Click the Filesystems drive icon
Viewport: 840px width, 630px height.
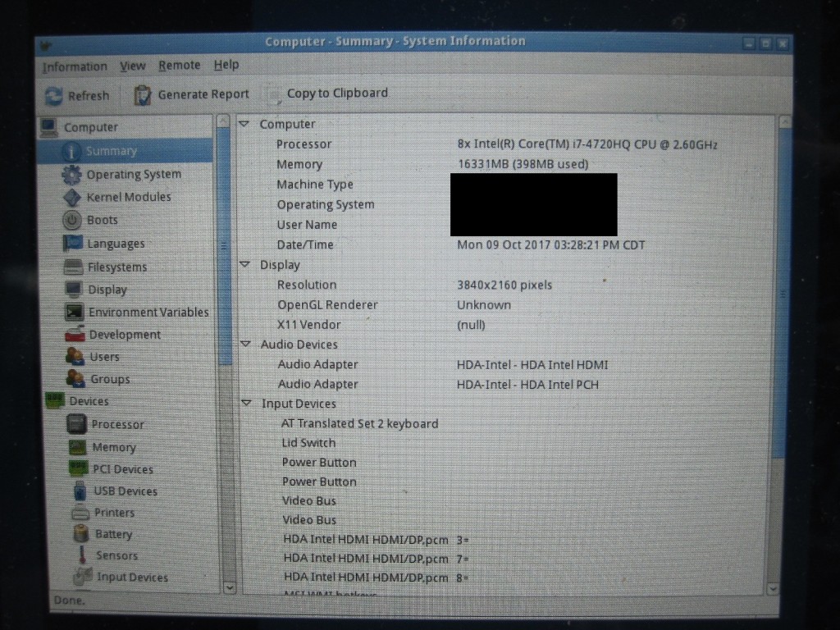click(x=73, y=267)
